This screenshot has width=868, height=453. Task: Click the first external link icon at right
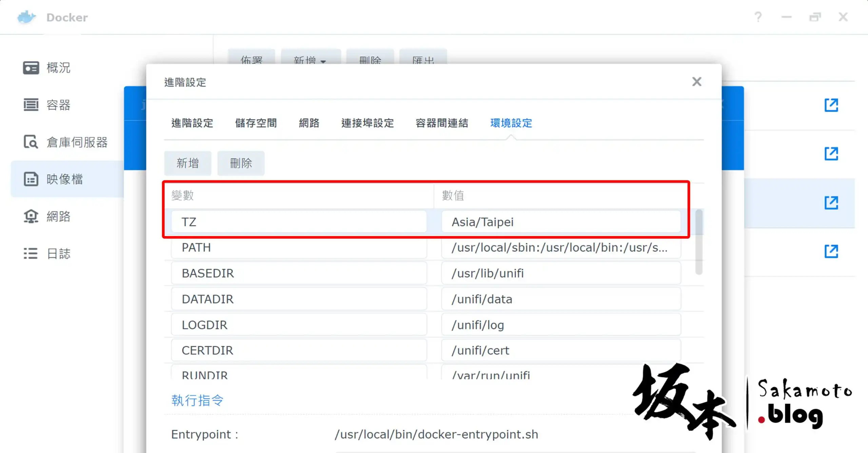[x=831, y=105]
